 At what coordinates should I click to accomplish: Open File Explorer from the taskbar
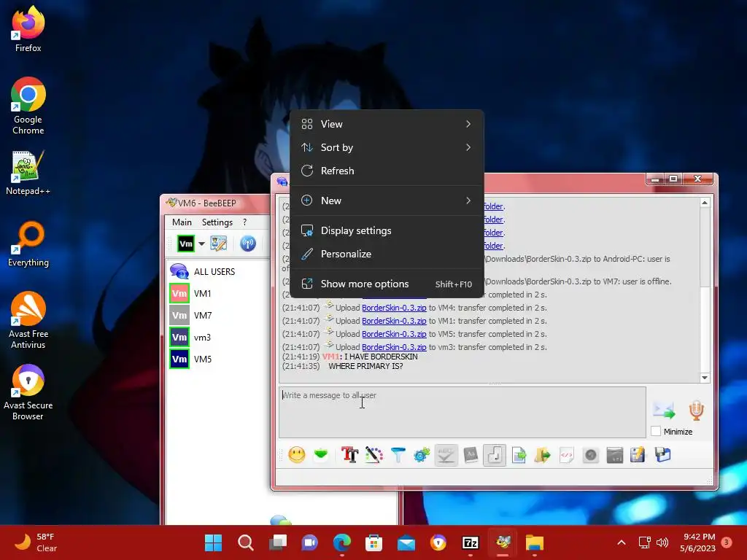[535, 542]
